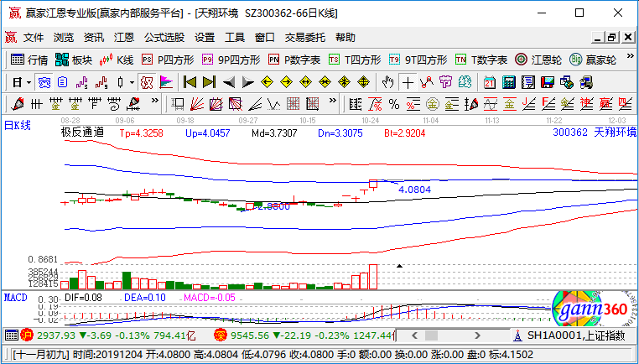Viewport: 639px width, 364px height.
Task: Open the 江恩 menu
Action: (x=124, y=38)
